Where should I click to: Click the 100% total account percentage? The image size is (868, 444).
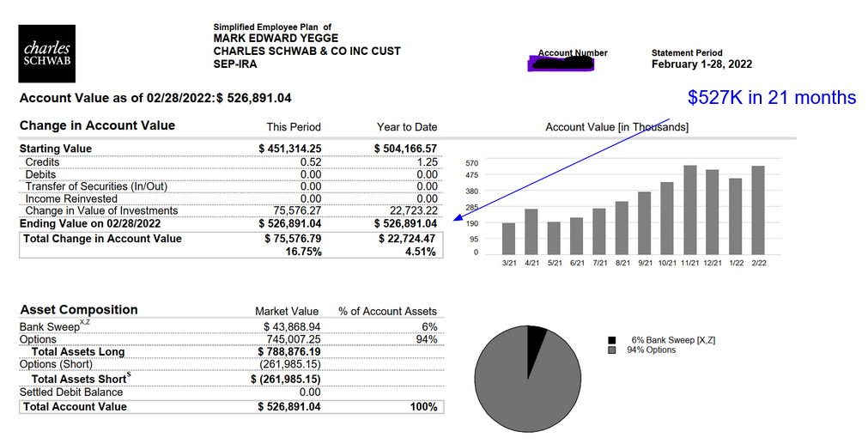point(423,407)
